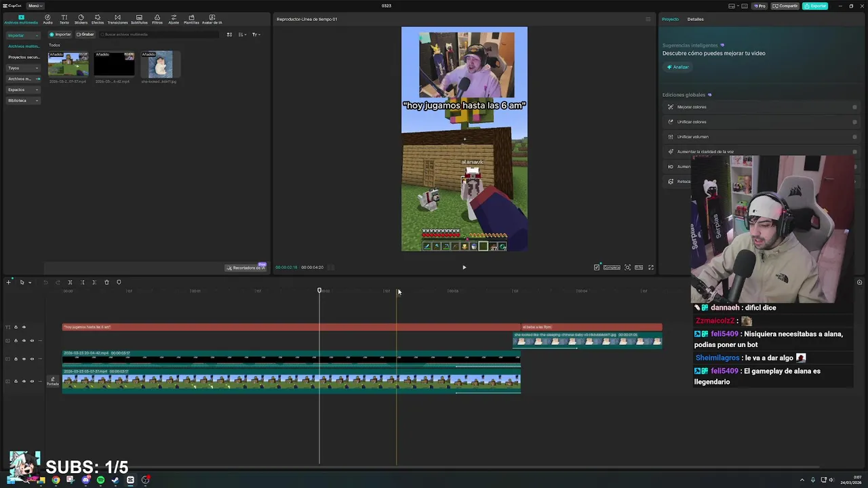Click the Portada cover edit button
The height and width of the screenshot is (488, 868).
coord(53,382)
